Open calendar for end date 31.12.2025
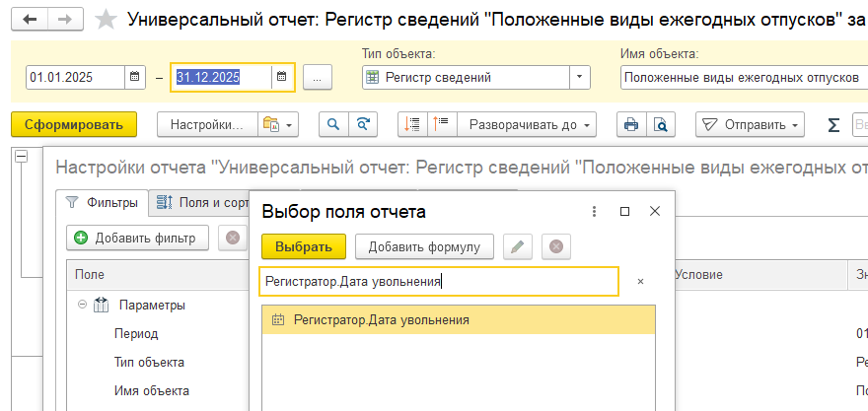This screenshot has height=411, width=868. point(281,78)
